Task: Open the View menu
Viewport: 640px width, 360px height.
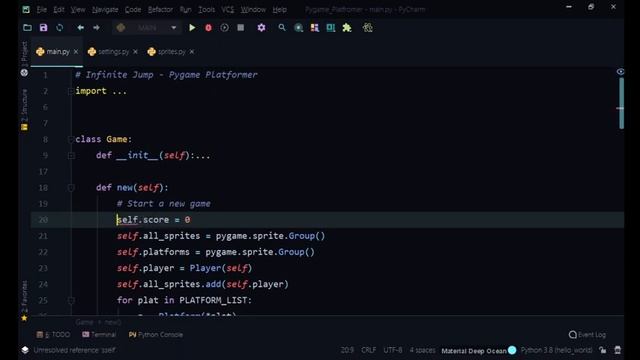Action: [78, 9]
